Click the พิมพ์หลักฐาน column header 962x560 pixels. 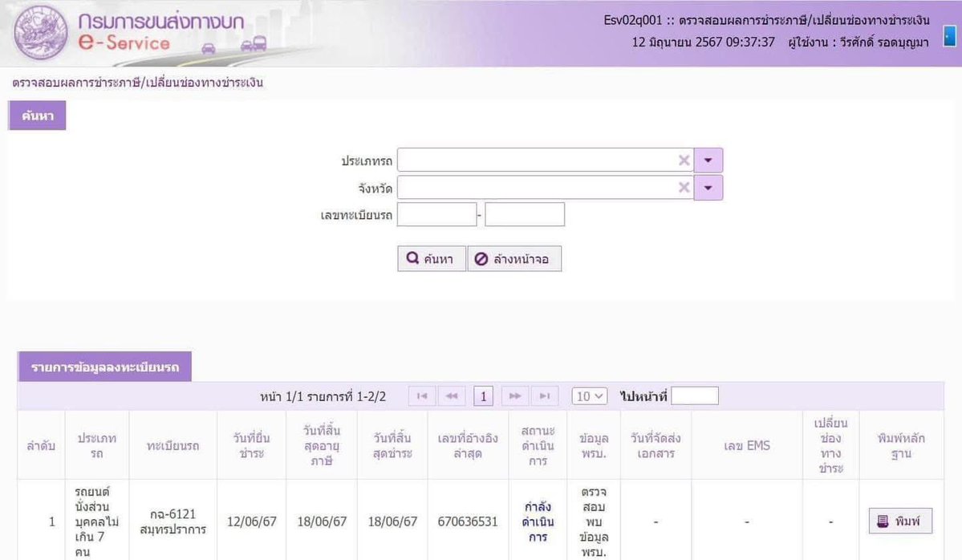pyautogui.click(x=901, y=445)
